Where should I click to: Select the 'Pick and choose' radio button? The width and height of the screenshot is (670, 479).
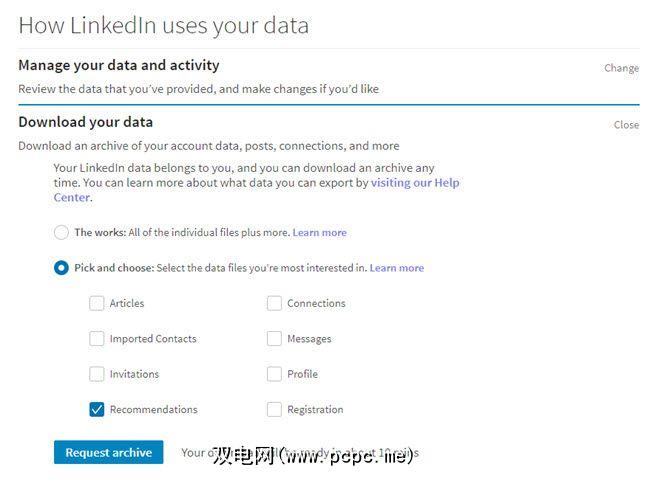[62, 268]
